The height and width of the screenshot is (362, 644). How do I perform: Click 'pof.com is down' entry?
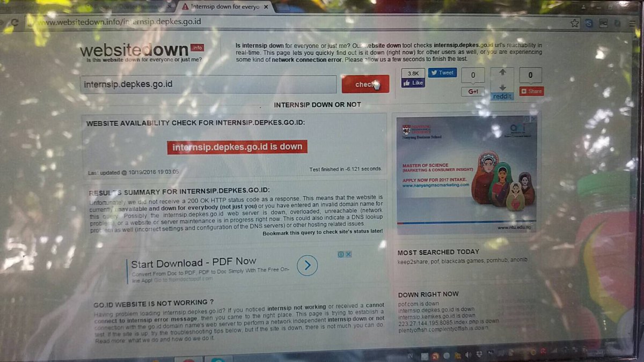(x=420, y=304)
